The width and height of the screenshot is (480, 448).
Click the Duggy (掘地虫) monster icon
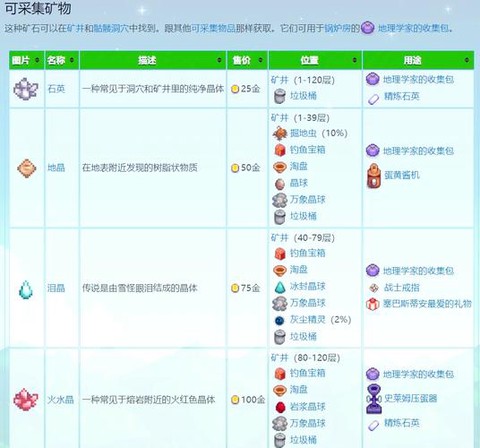(280, 133)
